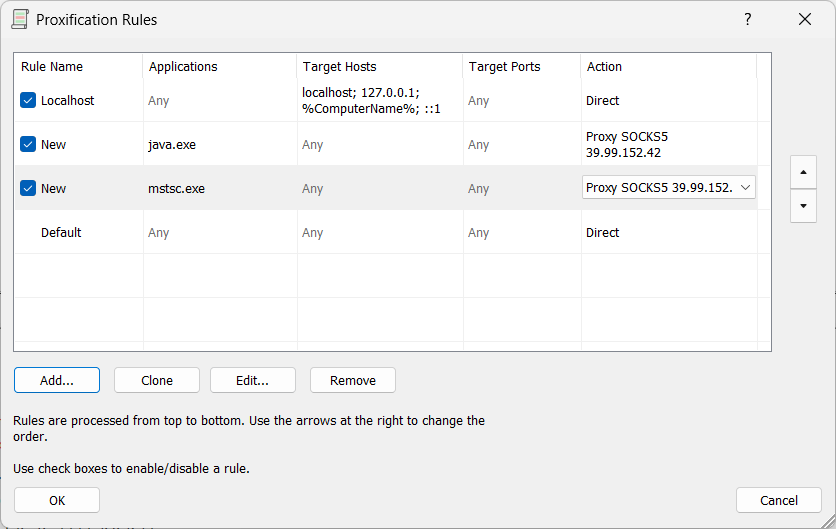Screen dimensions: 836x529
Task: Click the Applications column header
Action: (x=183, y=67)
